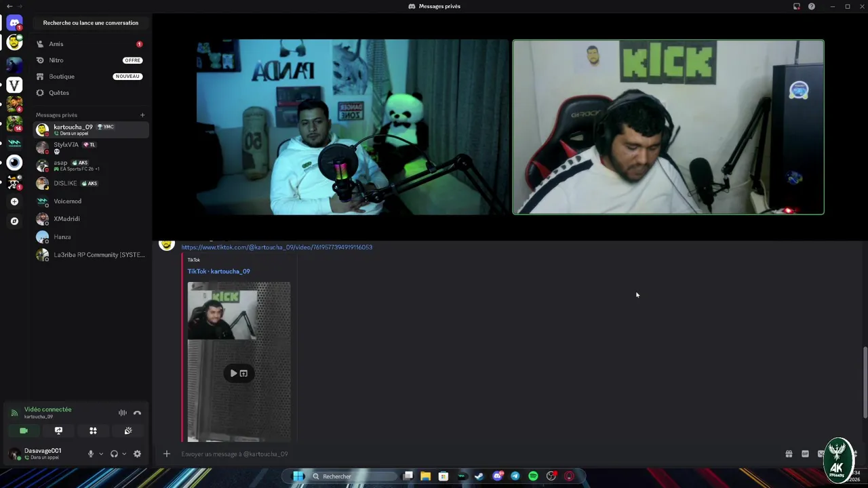The width and height of the screenshot is (868, 488).
Task: Open attachment plus button in message bar
Action: (x=167, y=454)
